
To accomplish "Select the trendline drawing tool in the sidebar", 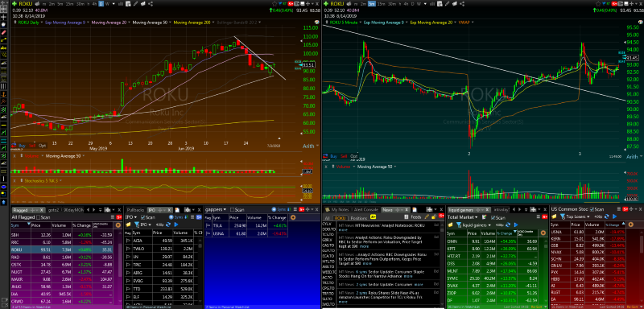I will click(x=5, y=39).
